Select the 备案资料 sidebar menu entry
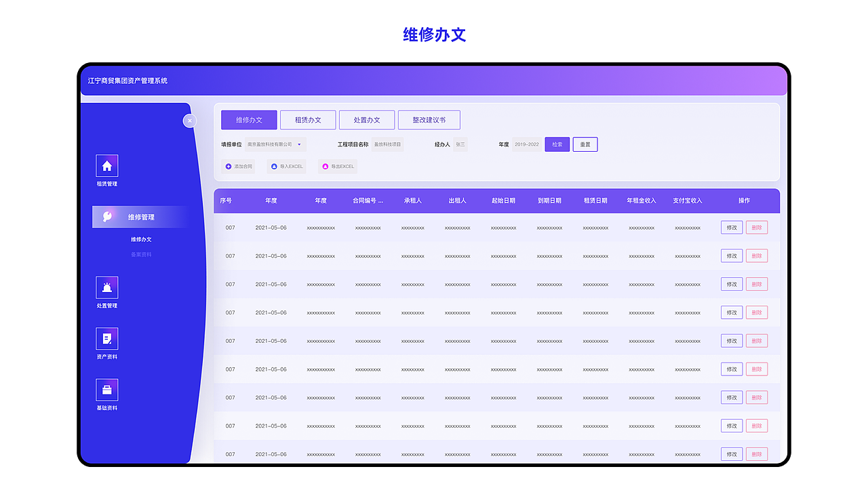The height and width of the screenshot is (488, 868). click(x=142, y=254)
